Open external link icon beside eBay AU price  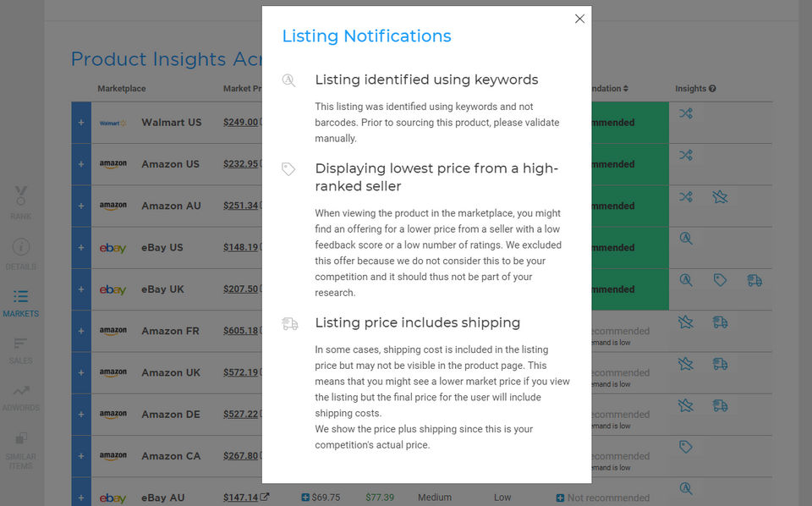[265, 498]
